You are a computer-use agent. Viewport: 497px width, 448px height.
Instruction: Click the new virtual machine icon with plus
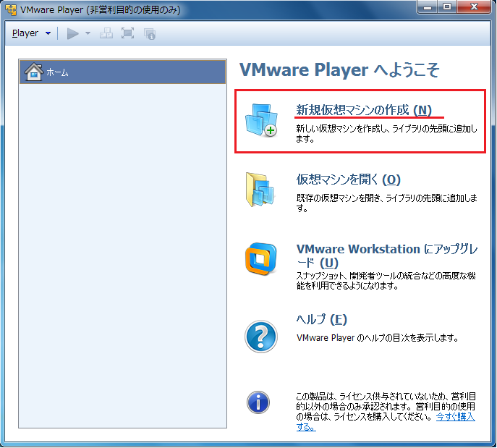point(260,120)
